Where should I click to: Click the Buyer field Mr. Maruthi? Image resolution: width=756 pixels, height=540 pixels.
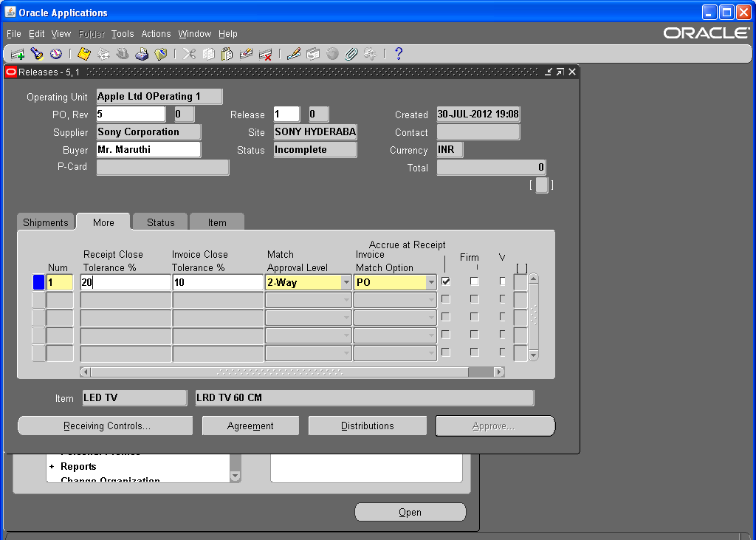coord(148,150)
